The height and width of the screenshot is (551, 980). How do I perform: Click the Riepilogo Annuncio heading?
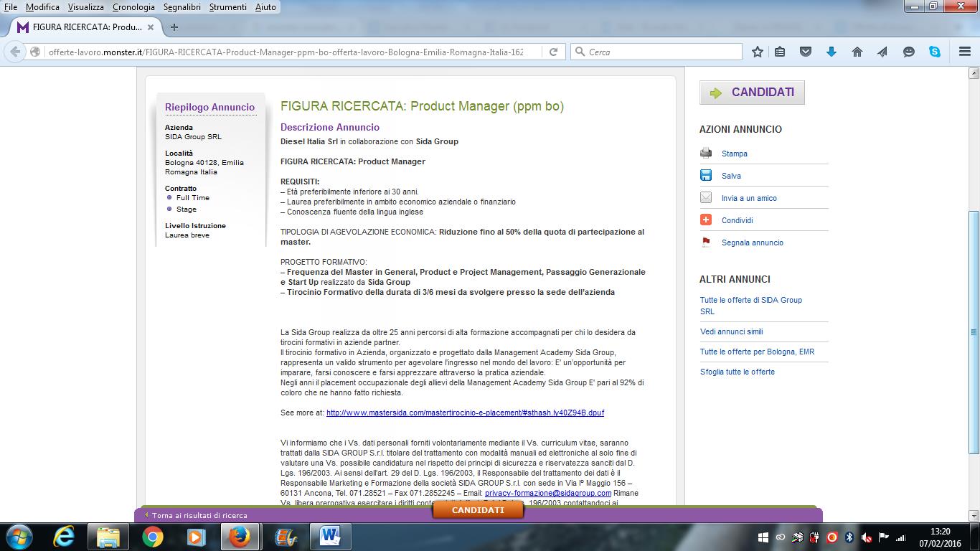tap(209, 107)
